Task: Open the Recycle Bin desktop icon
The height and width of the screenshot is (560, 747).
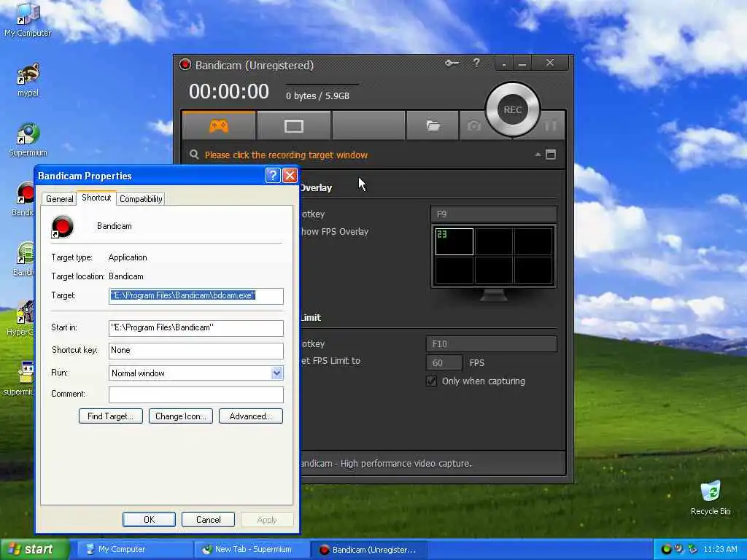Action: 711,498
